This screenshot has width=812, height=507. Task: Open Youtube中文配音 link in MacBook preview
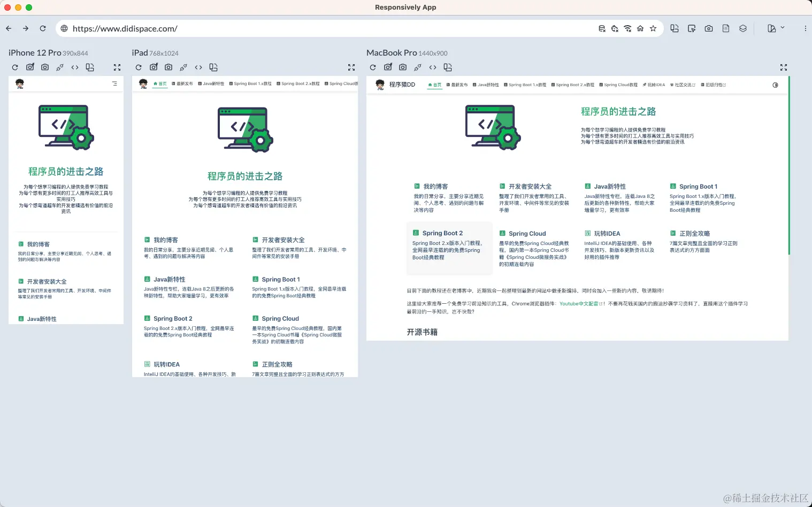pos(581,304)
